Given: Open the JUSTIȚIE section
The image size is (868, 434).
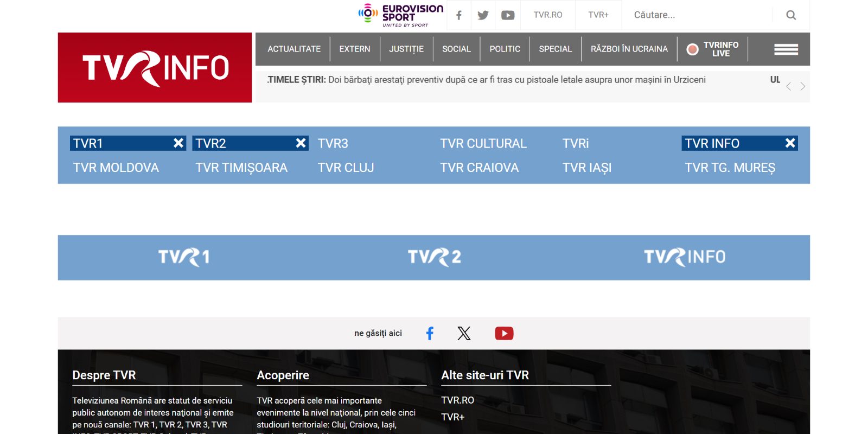Looking at the screenshot, I should pos(406,49).
